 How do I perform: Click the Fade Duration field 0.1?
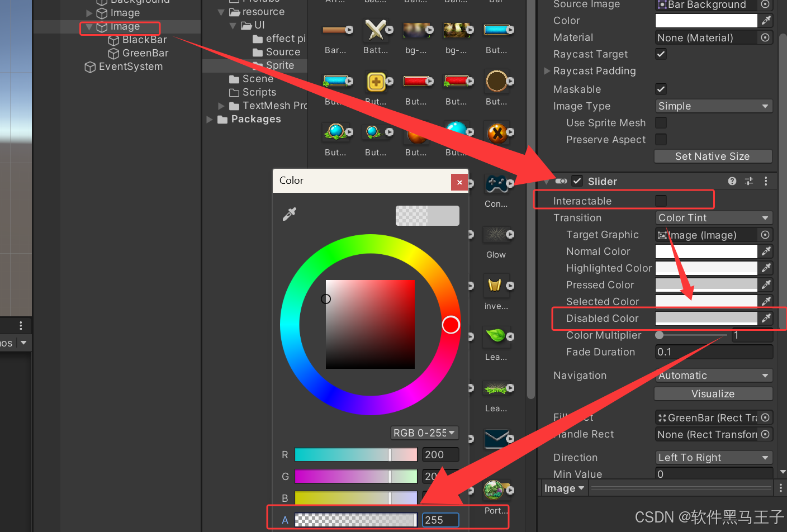pos(714,352)
